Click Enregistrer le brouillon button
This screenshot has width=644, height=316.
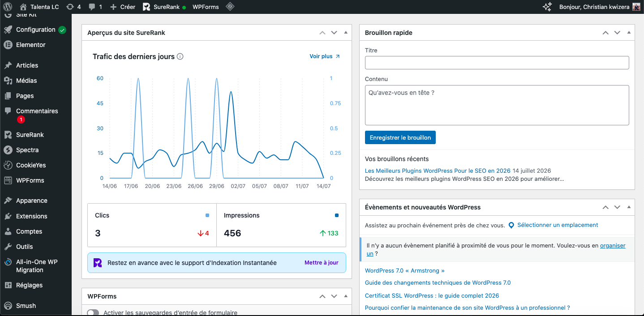(x=400, y=137)
